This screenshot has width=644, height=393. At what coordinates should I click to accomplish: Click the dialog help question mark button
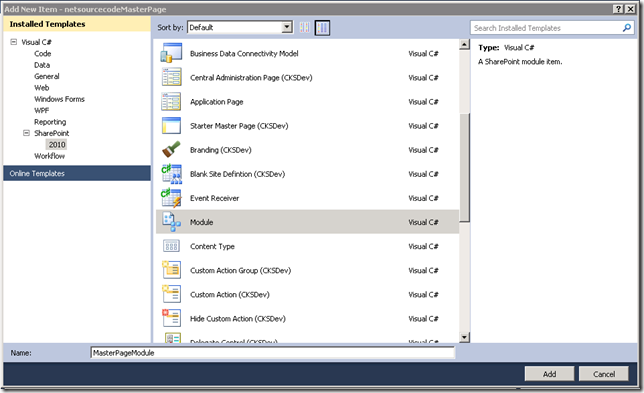click(618, 9)
